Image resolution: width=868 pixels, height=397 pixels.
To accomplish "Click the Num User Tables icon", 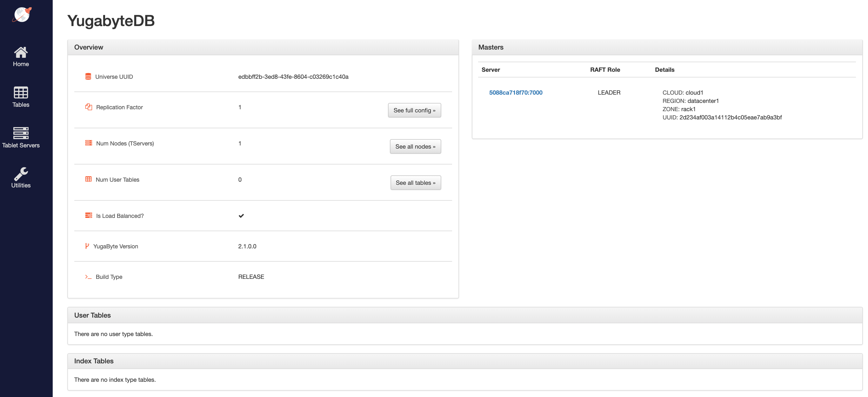I will [x=89, y=179].
